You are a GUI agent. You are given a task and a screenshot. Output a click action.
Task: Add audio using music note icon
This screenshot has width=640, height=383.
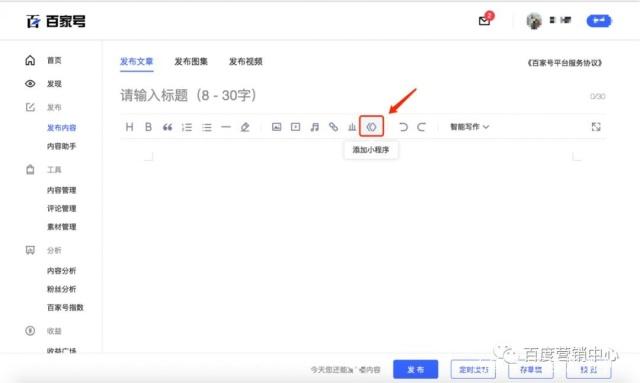pos(314,127)
